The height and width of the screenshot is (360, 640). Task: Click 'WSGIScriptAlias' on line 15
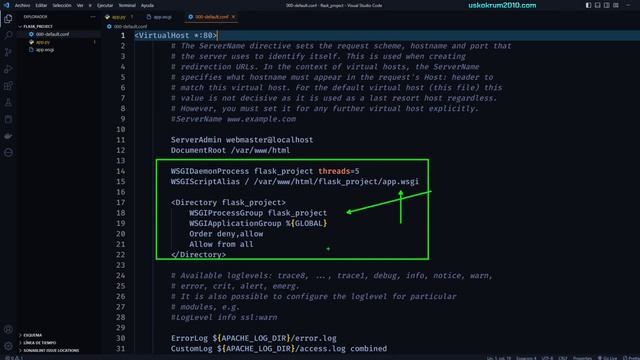point(205,182)
